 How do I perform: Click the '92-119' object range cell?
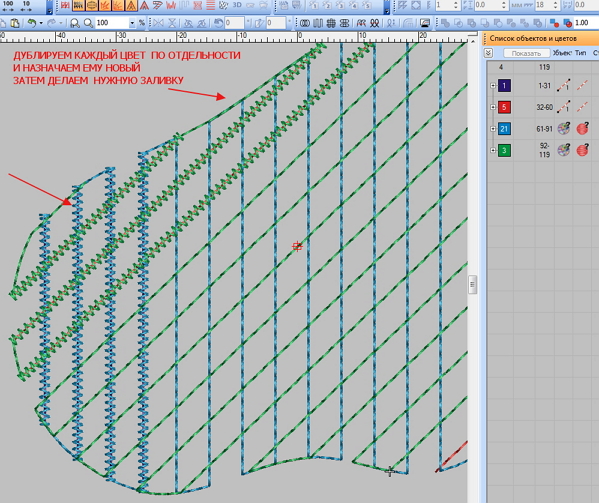[544, 150]
